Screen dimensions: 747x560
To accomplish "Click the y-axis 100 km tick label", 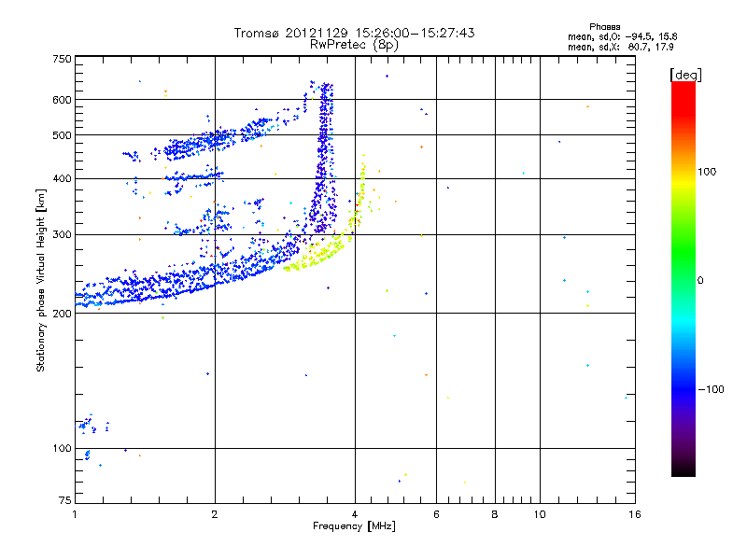I will [x=62, y=448].
